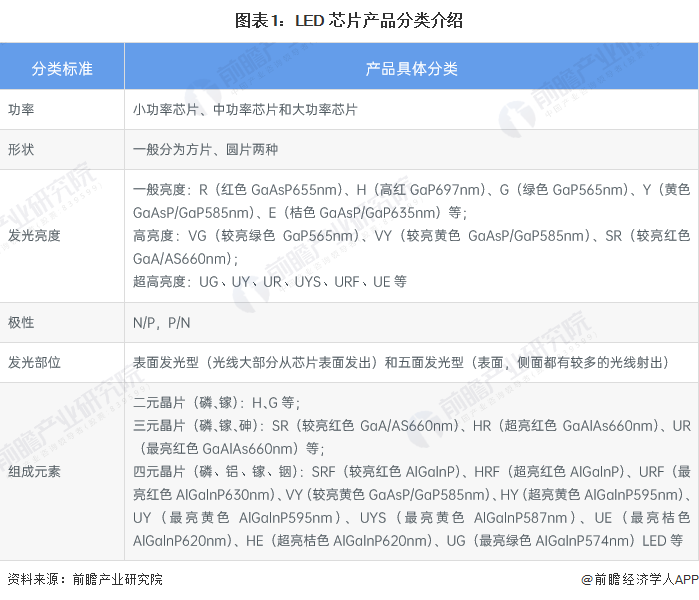Click the N/P, P/N polarity cell
This screenshot has width=699, height=600.
click(161, 322)
